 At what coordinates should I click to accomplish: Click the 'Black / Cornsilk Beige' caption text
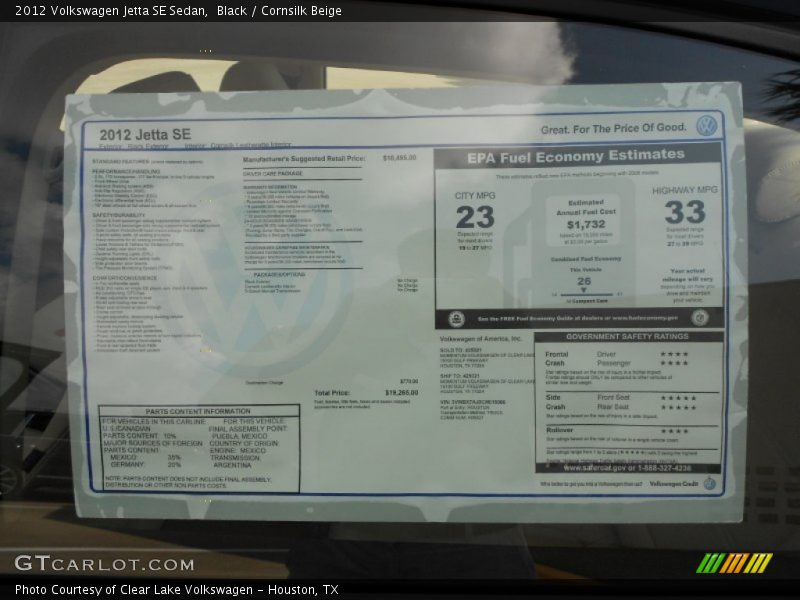pyautogui.click(x=279, y=11)
